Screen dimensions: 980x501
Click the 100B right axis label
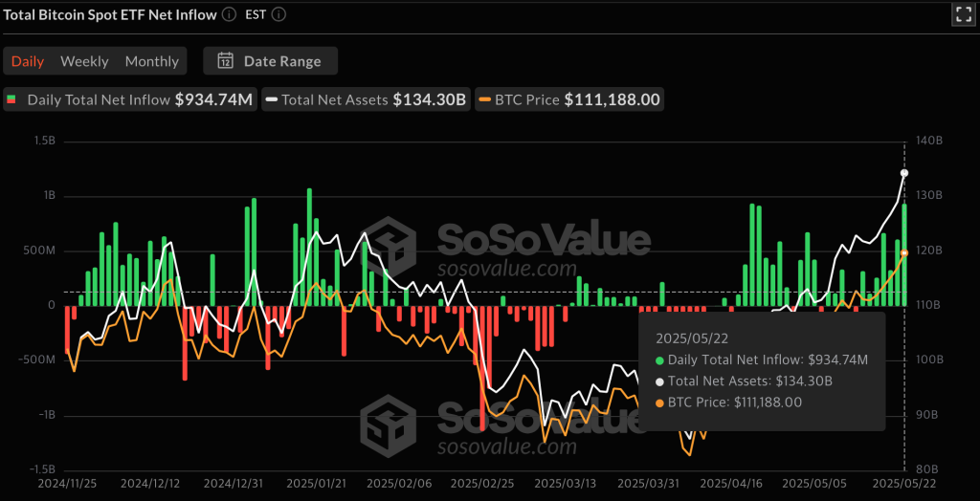pyautogui.click(x=930, y=360)
